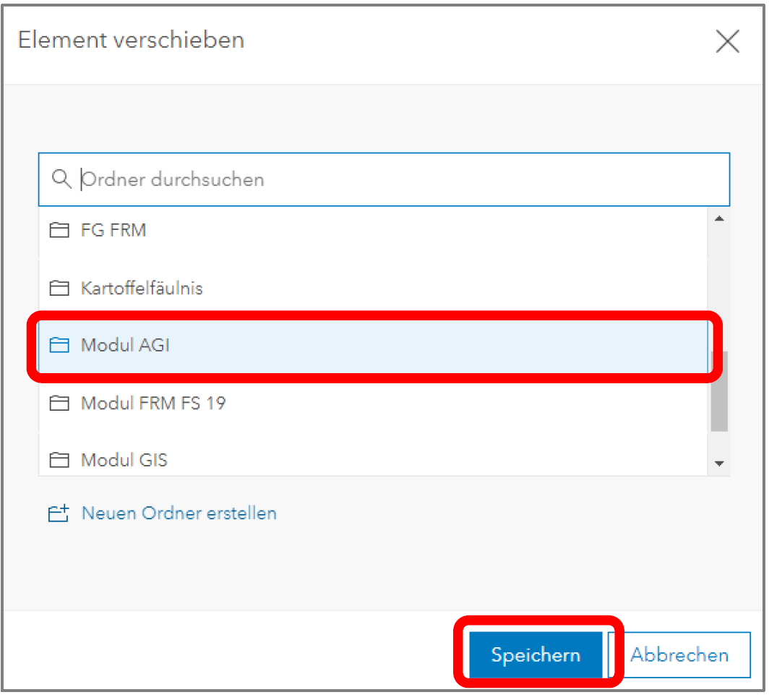Click the FG FRM folder icon
769x700 pixels.
coord(58,231)
